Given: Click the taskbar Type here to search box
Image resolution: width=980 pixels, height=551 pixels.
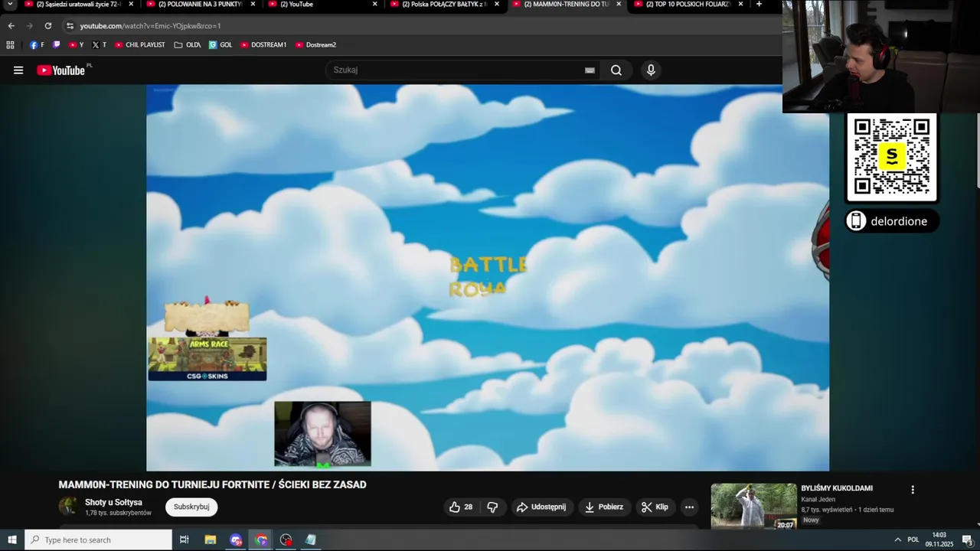Looking at the screenshot, I should tap(98, 540).
